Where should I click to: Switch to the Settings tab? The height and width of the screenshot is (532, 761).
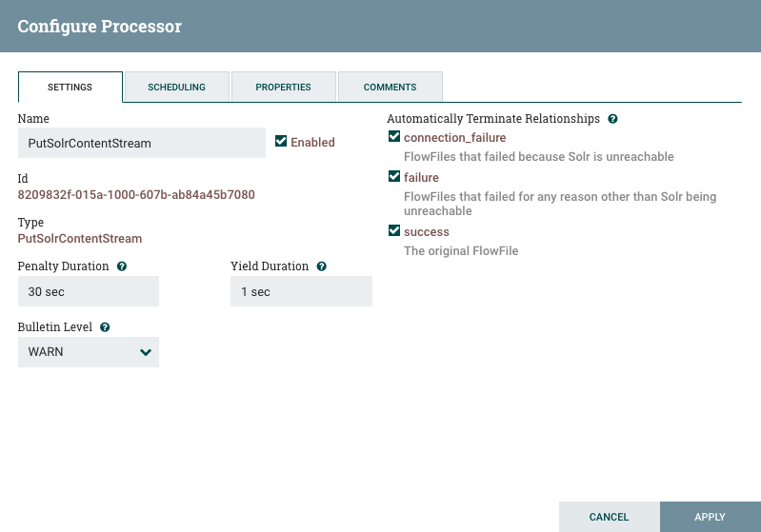coord(70,88)
